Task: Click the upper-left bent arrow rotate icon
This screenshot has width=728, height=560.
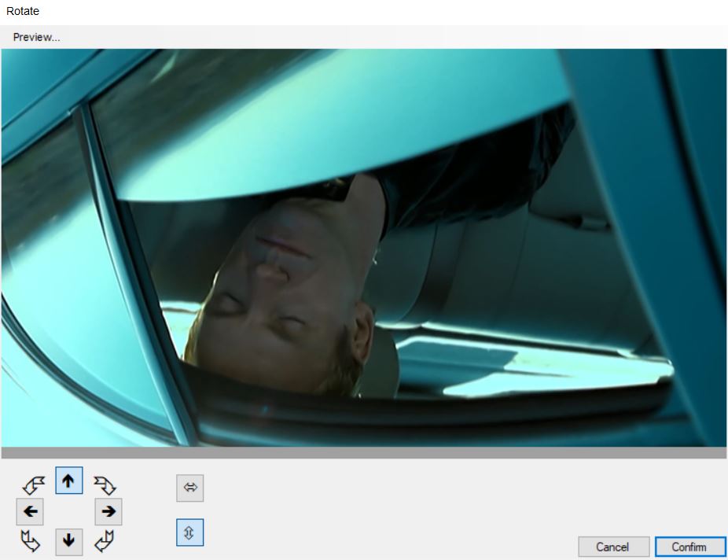Action: coord(34,485)
